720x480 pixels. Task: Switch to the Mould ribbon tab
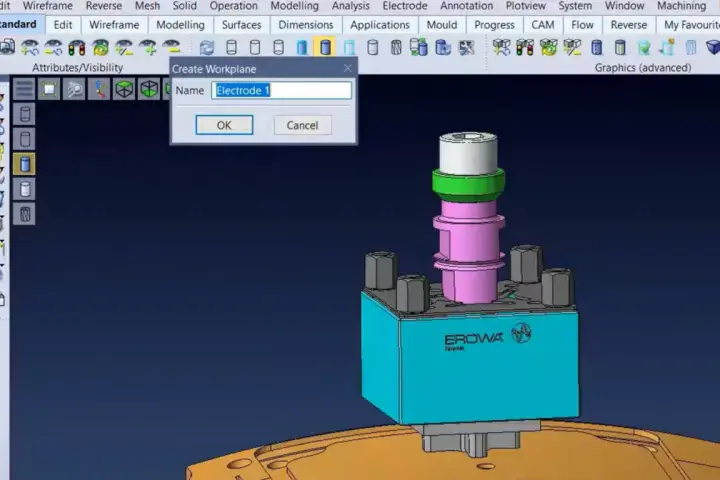coord(442,25)
